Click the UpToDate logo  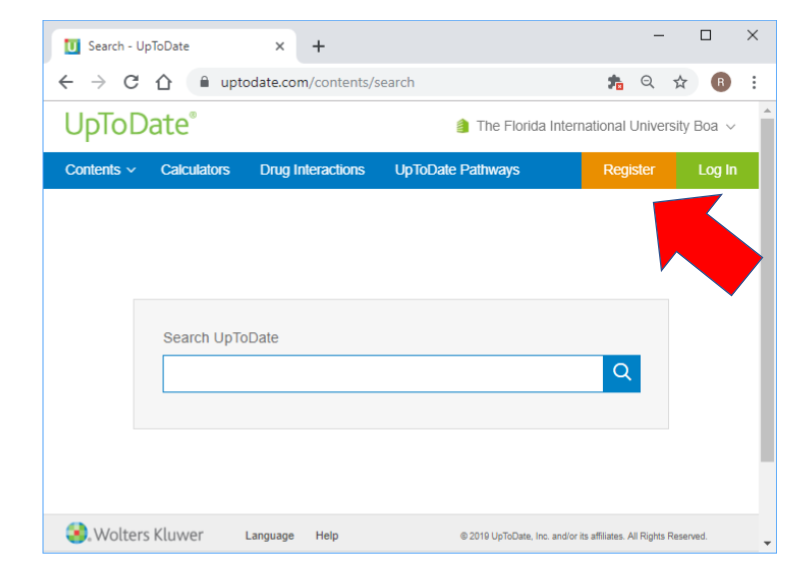[130, 125]
